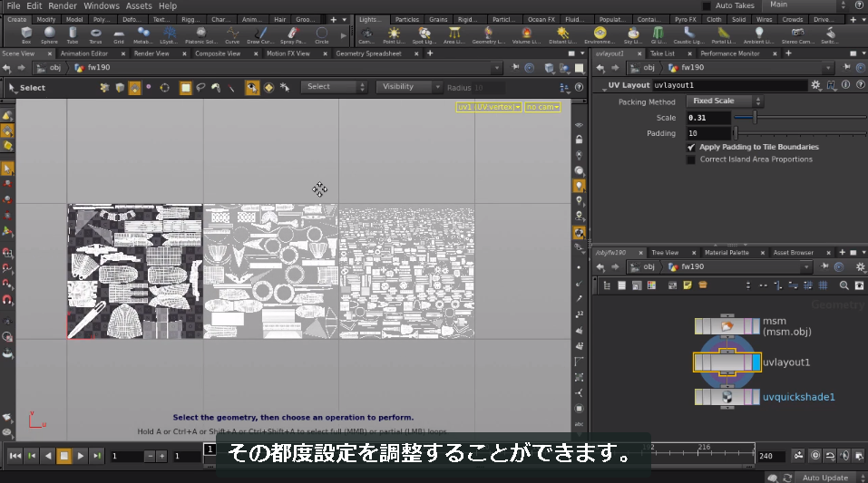Screen dimensions: 868x483
Task: Select the uvquickshade1 node
Action: click(727, 397)
